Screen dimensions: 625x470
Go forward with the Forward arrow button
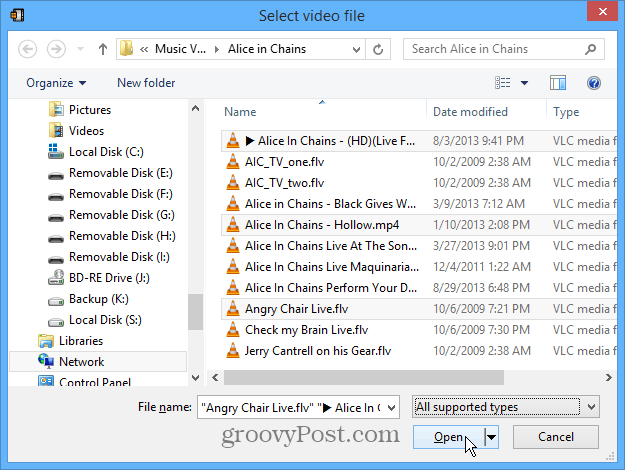(x=56, y=49)
